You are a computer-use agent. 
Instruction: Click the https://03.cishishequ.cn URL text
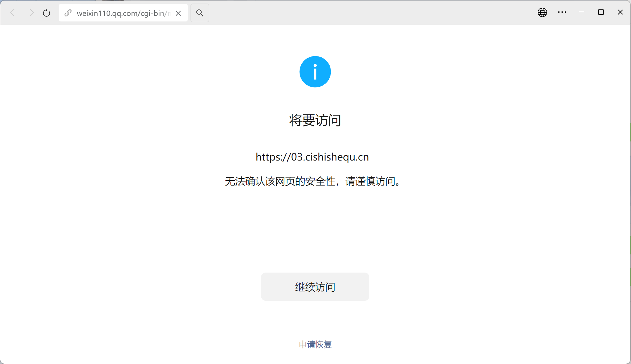tap(312, 157)
